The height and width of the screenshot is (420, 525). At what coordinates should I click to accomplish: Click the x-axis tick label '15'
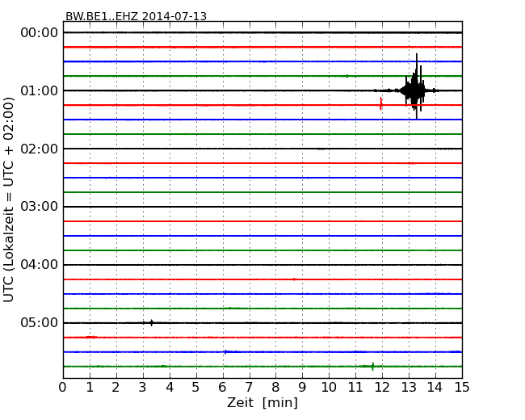pyautogui.click(x=462, y=388)
